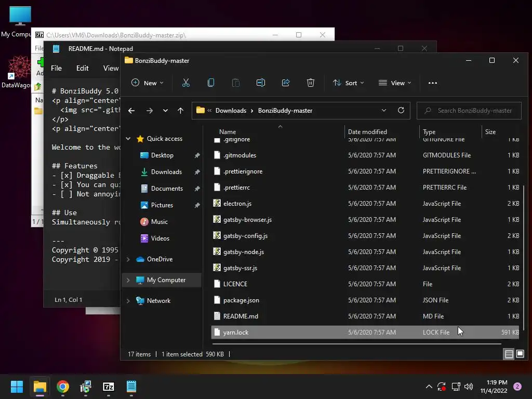The image size is (532, 399).
Task: Click the Notepad icon on taskbar
Action: [x=131, y=387]
